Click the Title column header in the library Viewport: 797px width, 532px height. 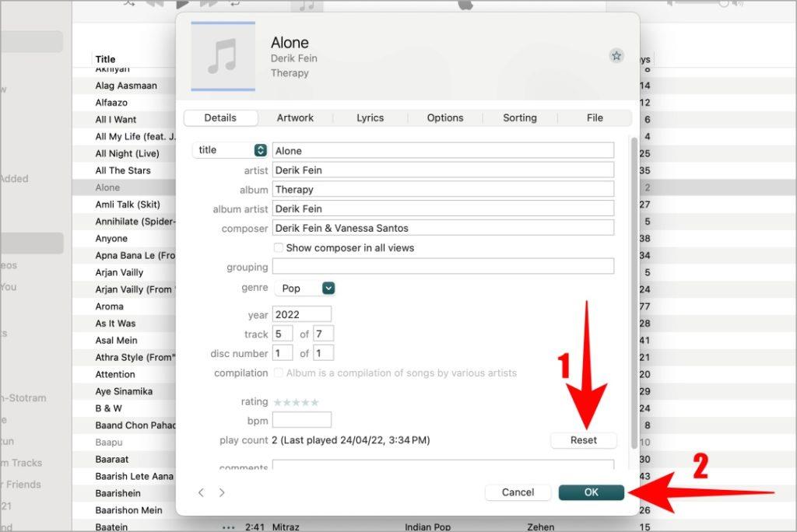[105, 59]
